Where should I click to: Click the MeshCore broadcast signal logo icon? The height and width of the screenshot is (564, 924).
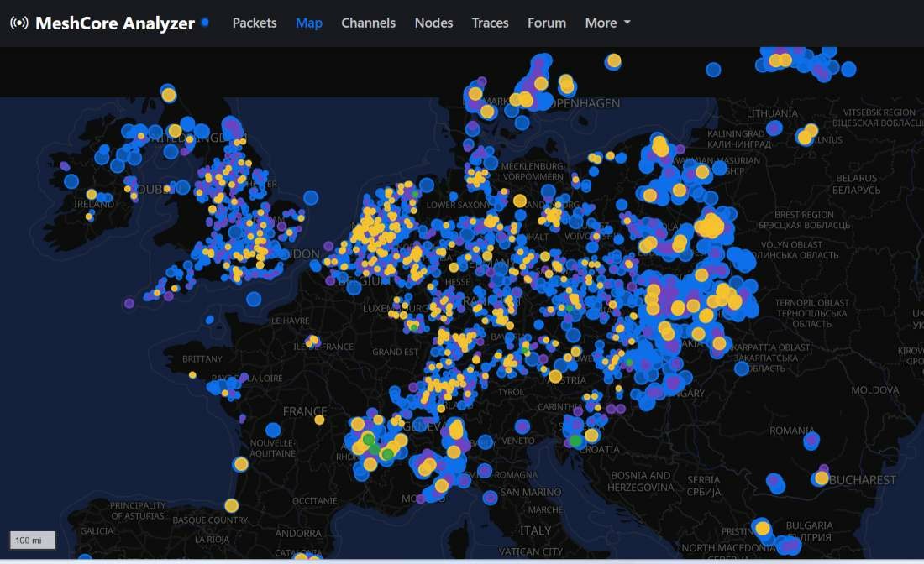[18, 23]
